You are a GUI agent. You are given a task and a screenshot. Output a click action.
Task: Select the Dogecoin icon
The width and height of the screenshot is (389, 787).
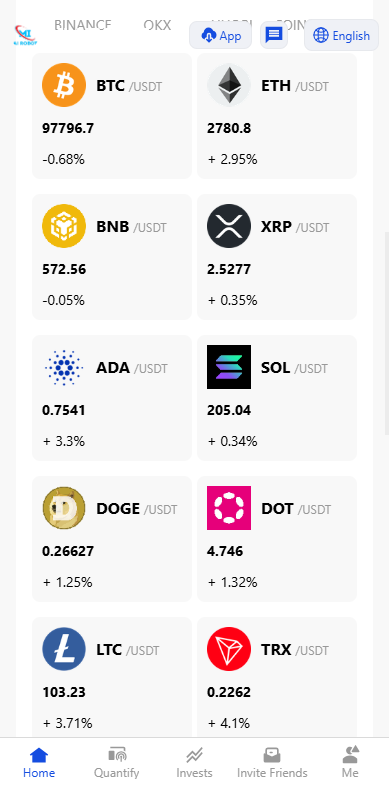pyautogui.click(x=64, y=508)
